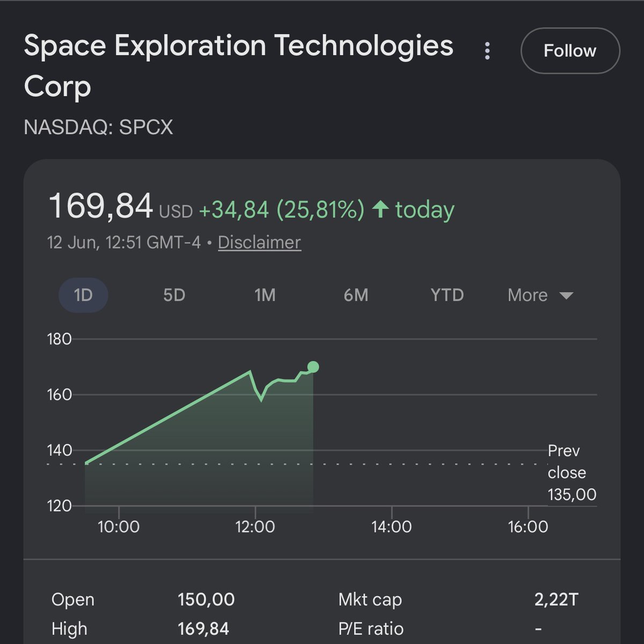
Task: Follow Space Exploration Technologies Corp
Action: [x=570, y=50]
